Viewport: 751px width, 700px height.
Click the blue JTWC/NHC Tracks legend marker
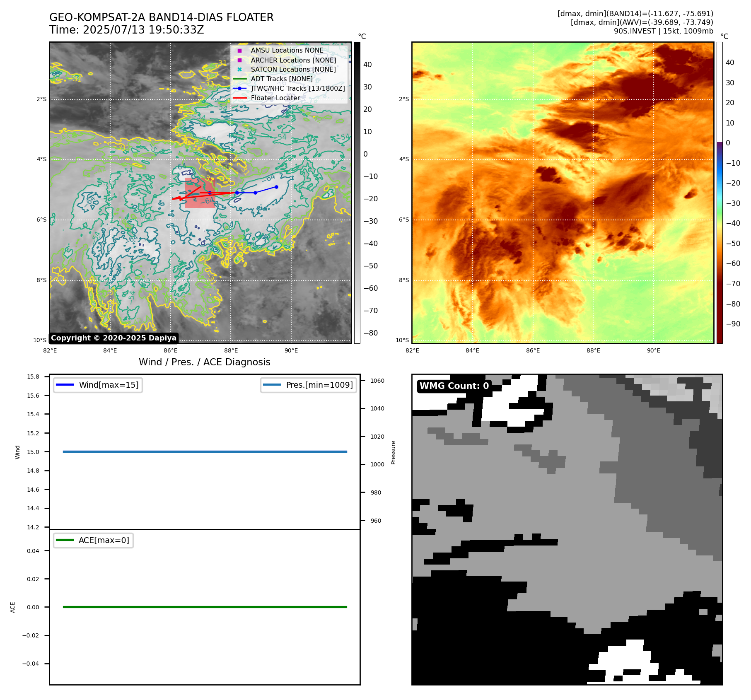(239, 88)
